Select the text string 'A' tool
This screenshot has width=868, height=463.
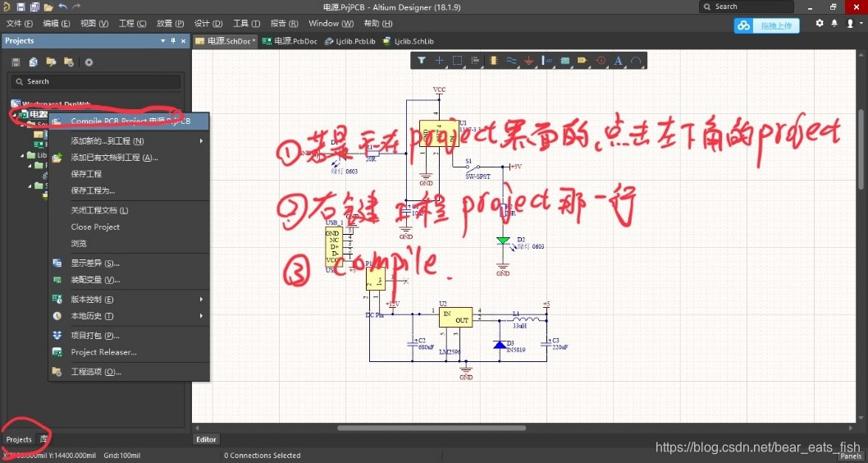(619, 61)
